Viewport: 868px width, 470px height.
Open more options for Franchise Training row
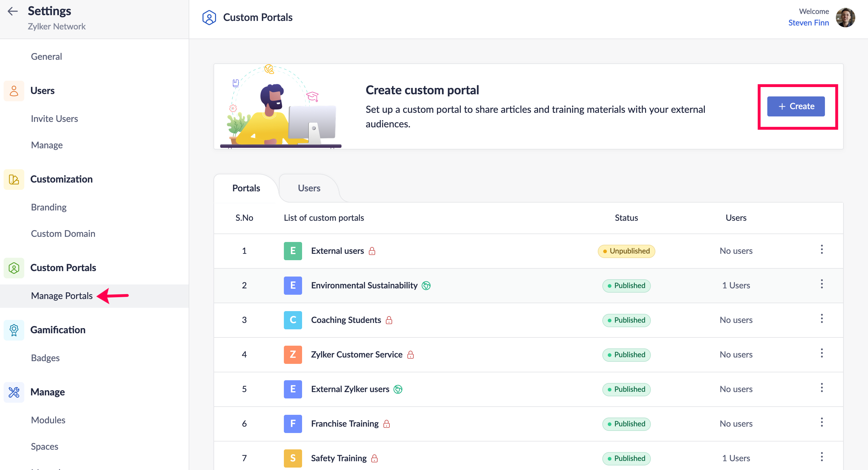click(x=822, y=422)
